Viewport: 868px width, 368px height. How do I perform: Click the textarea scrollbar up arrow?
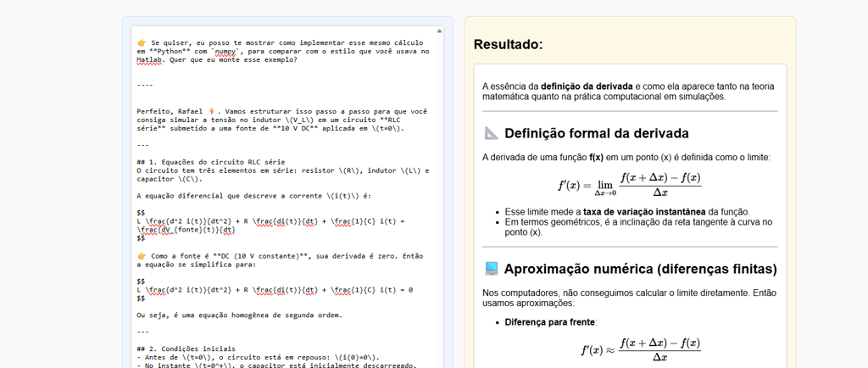coord(440,31)
